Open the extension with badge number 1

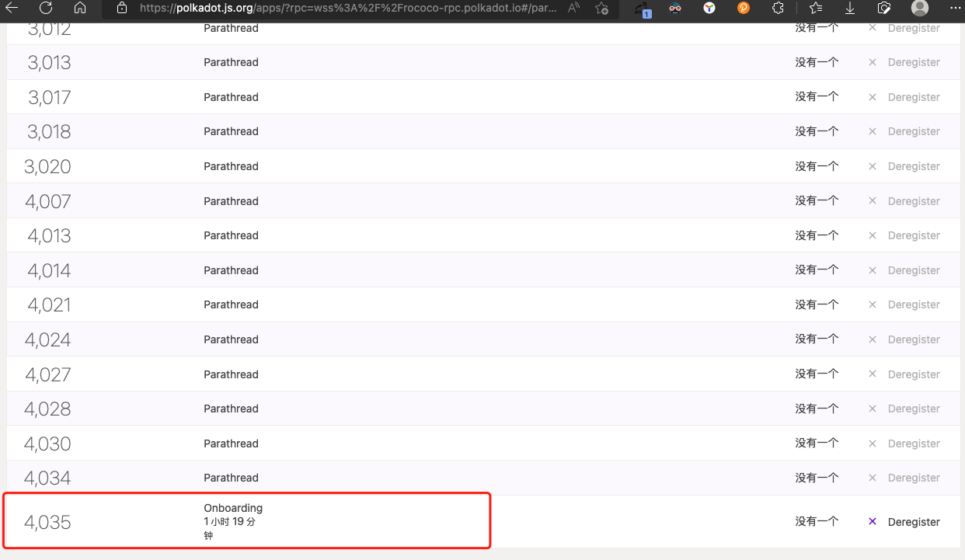(643, 9)
